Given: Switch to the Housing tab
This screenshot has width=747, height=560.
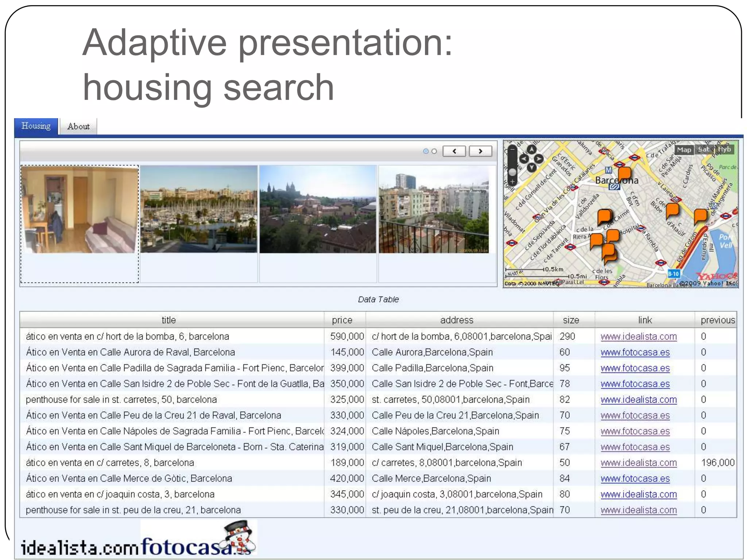Looking at the screenshot, I should coord(36,126).
